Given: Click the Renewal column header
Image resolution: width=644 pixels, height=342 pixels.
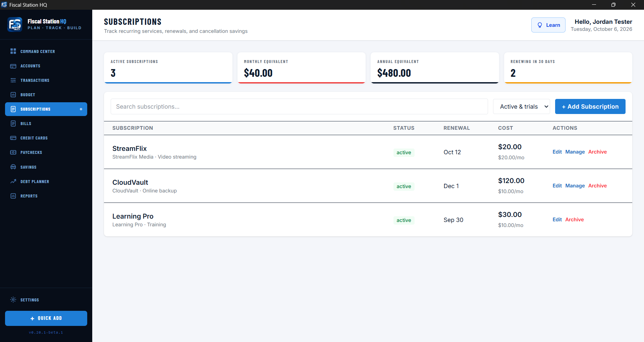Looking at the screenshot, I should point(457,128).
